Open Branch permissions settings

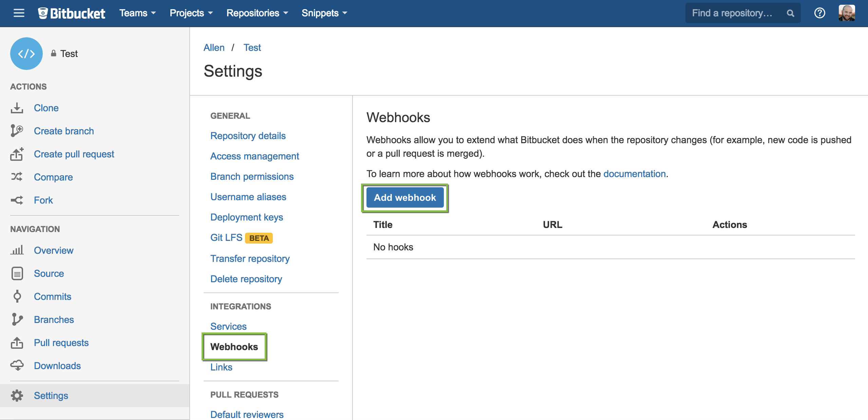pos(252,176)
